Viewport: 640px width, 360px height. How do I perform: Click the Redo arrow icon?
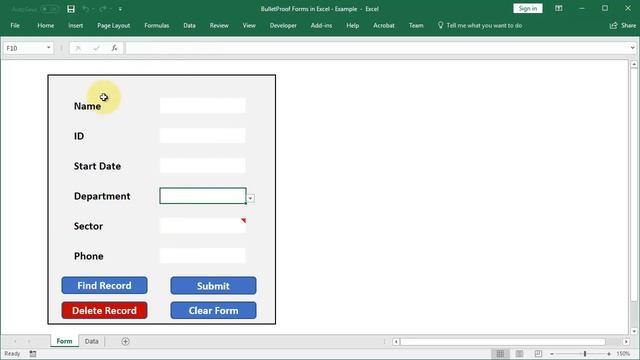pos(103,9)
